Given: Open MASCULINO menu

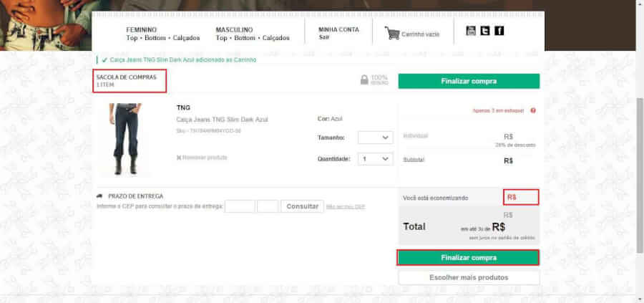Looking at the screenshot, I should (x=234, y=30).
